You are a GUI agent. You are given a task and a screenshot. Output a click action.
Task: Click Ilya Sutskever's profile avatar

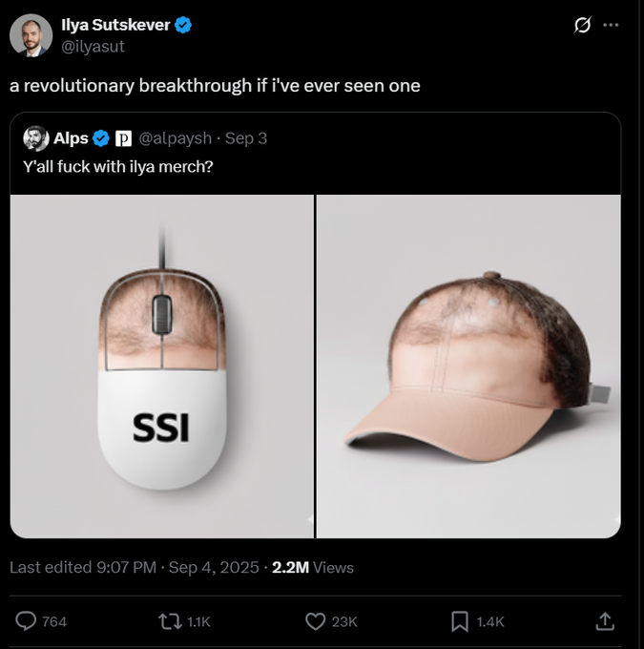tap(31, 35)
